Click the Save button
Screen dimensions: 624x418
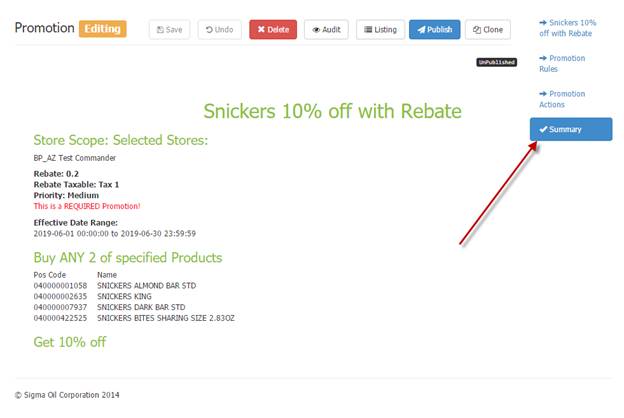pyautogui.click(x=169, y=29)
